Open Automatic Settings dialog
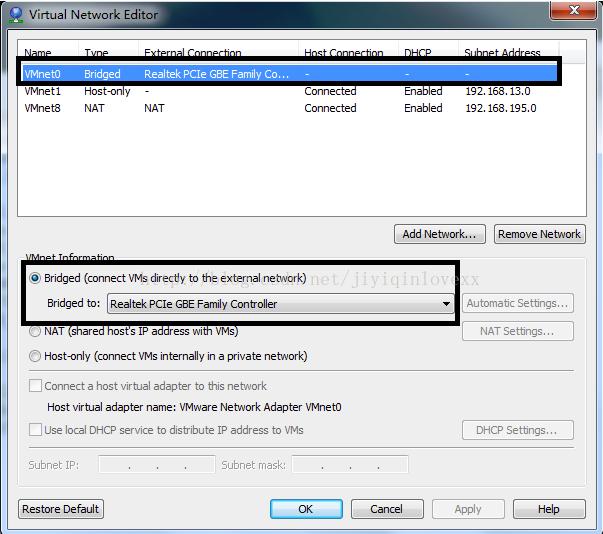This screenshot has width=603, height=534. (x=518, y=303)
